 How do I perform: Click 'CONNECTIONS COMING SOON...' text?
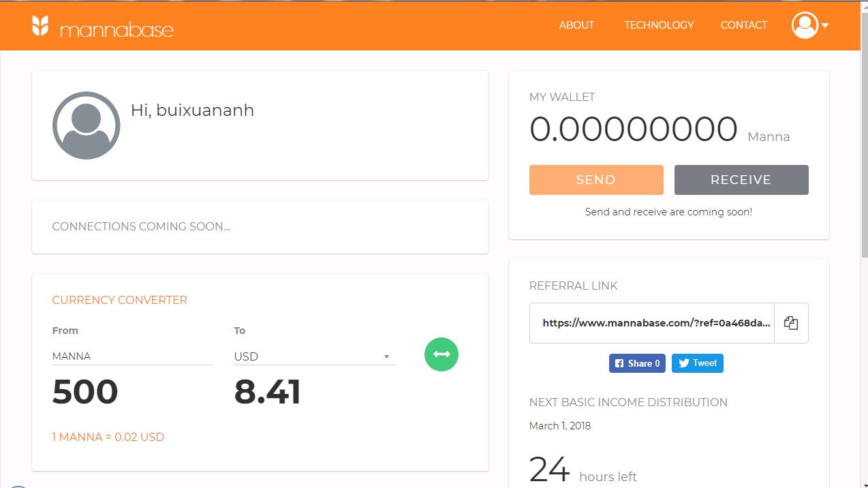click(x=141, y=226)
